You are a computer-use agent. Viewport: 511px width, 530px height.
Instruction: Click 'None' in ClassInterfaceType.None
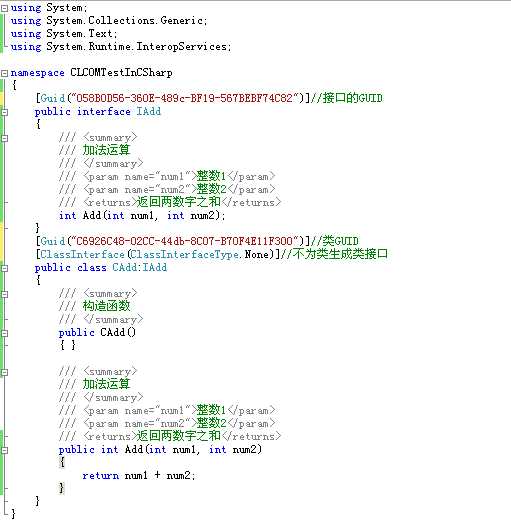click(256, 254)
